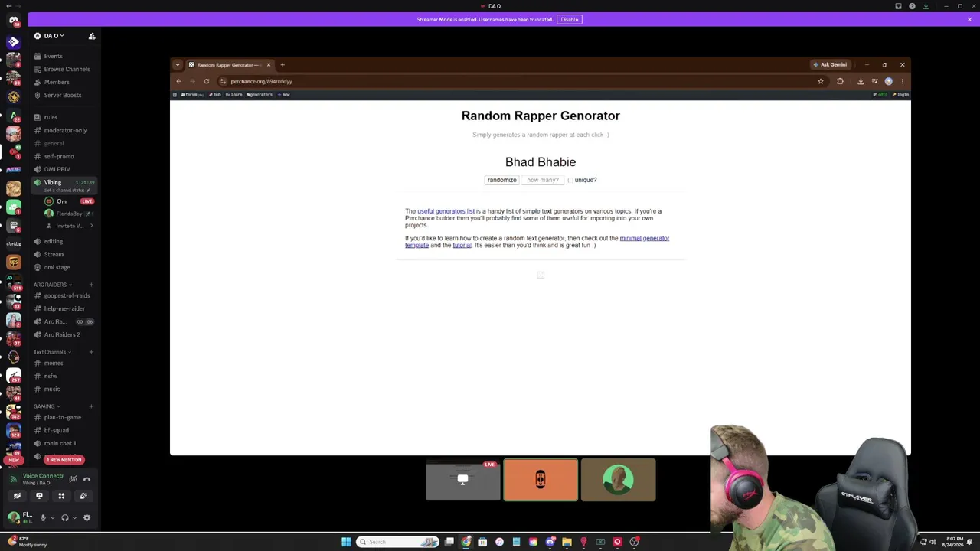Viewport: 980px width, 551px height.
Task: Create a channel in Text Channels category
Action: [91, 352]
